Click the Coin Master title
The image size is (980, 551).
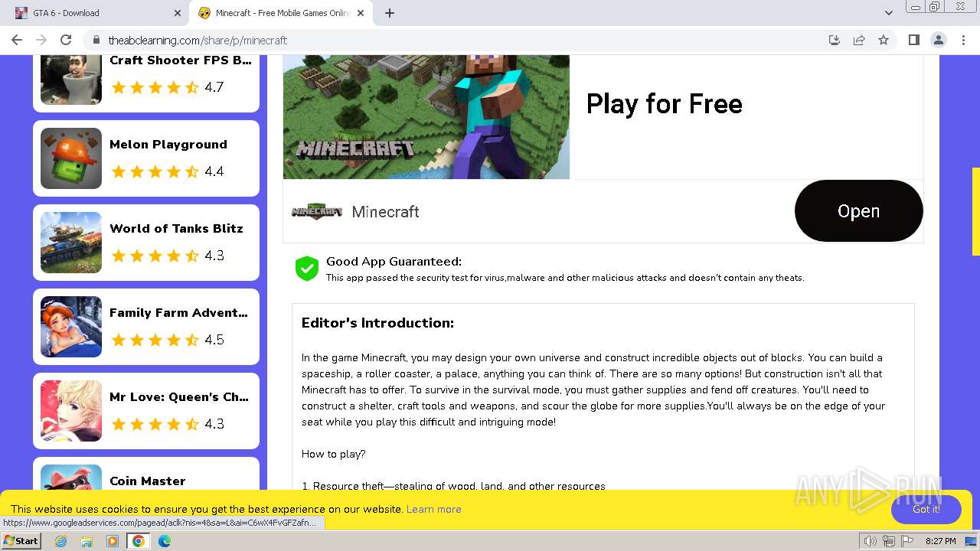click(148, 481)
